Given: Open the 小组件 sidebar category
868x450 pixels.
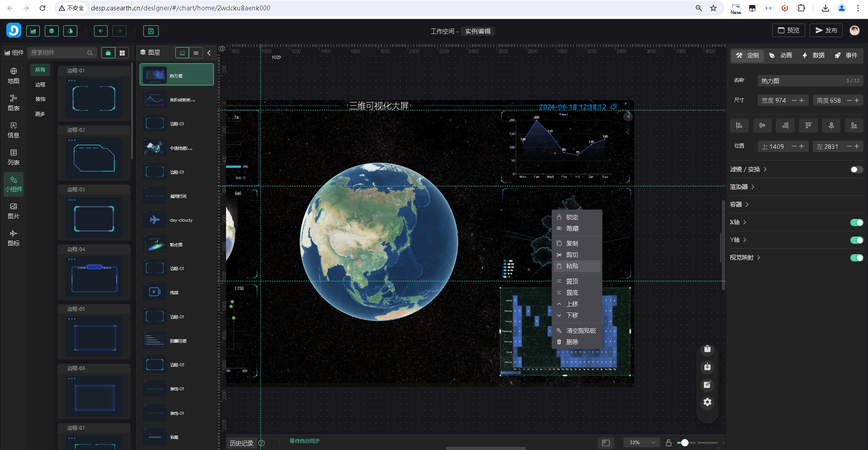Looking at the screenshot, I should (x=14, y=184).
